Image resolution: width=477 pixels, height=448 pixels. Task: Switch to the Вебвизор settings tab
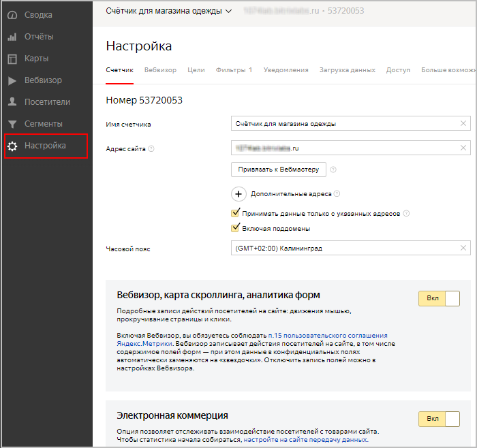click(x=160, y=70)
